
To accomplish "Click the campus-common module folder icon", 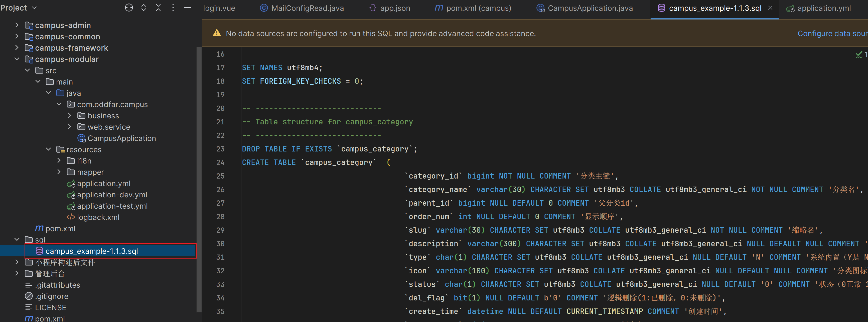I will point(29,36).
